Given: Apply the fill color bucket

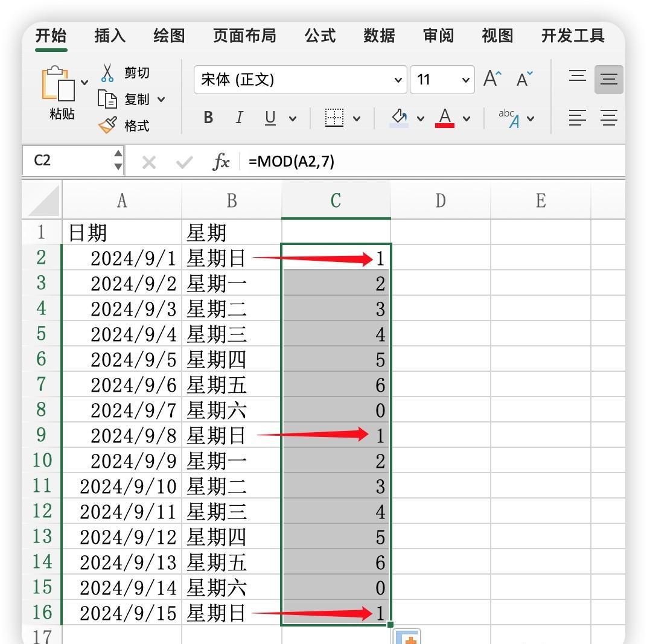Looking at the screenshot, I should tap(399, 118).
